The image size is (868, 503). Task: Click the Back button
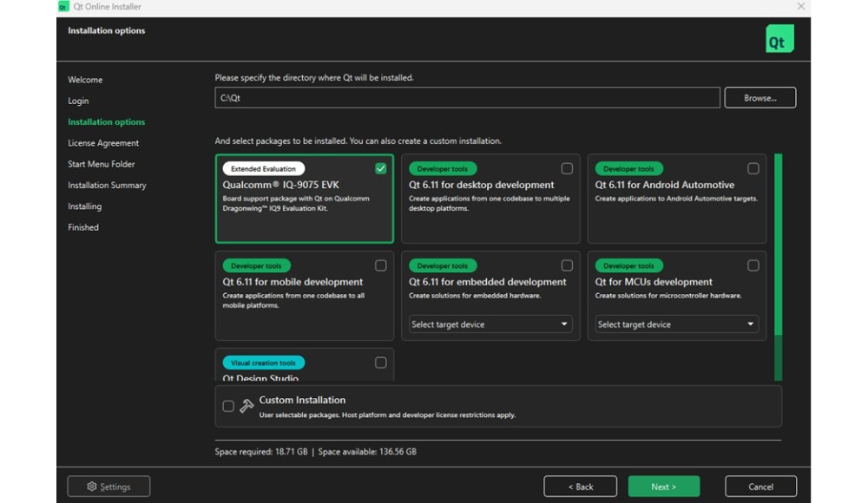coord(580,487)
